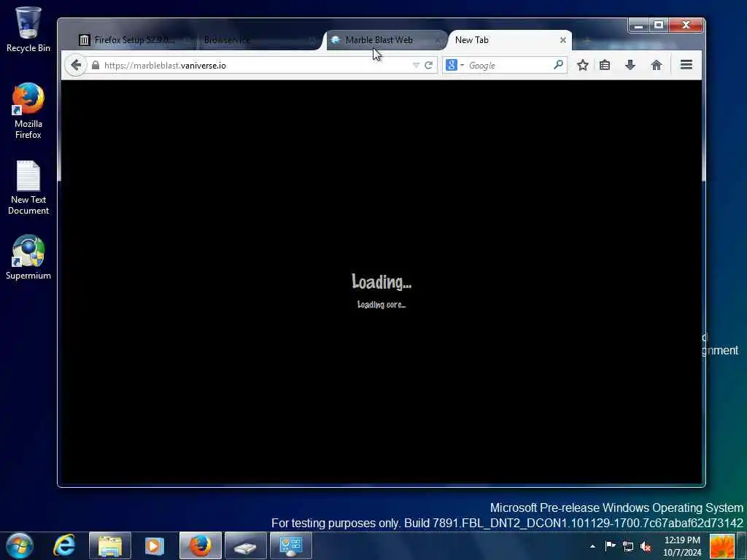Open a new tab with plus button
Screen dimensions: 747x560
pyautogui.click(x=586, y=41)
